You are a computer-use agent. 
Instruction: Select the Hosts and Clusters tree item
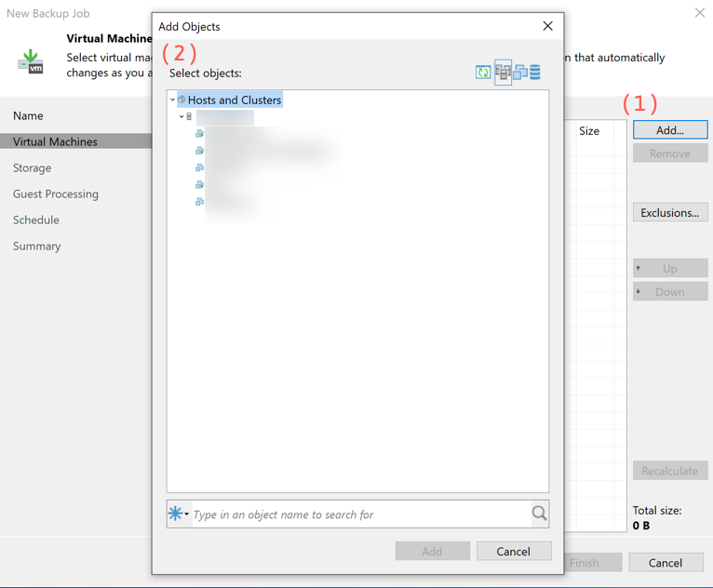pyautogui.click(x=234, y=100)
